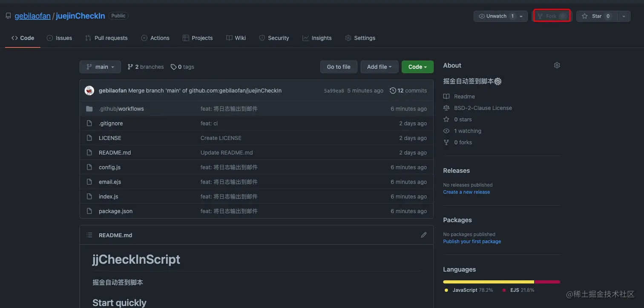Open the README table of contents icon
This screenshot has width=644, height=308.
point(89,235)
